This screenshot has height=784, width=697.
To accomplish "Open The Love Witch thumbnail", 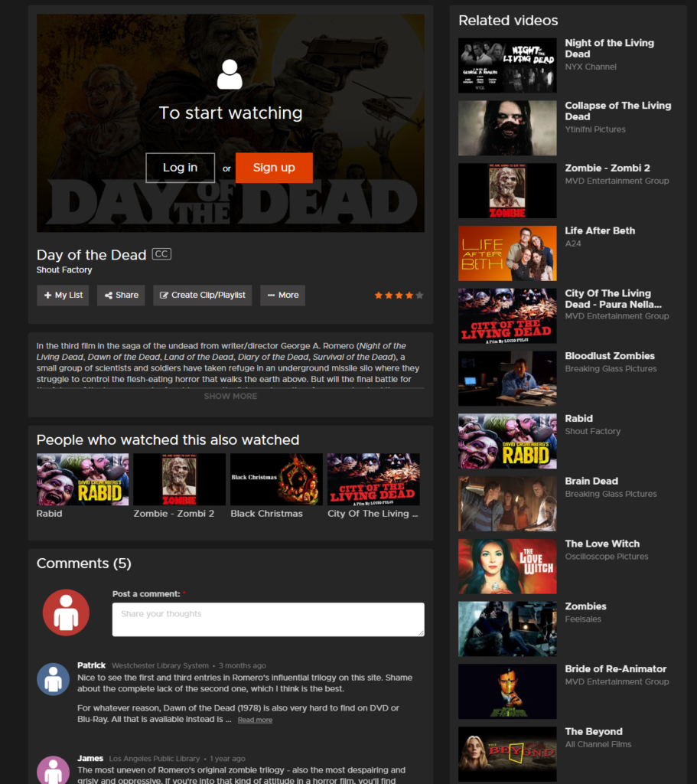I will point(507,566).
